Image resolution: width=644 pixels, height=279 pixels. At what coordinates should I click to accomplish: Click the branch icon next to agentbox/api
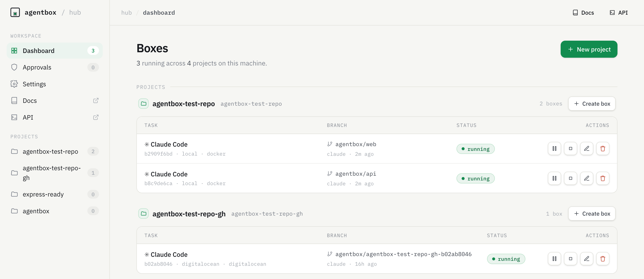(330, 174)
